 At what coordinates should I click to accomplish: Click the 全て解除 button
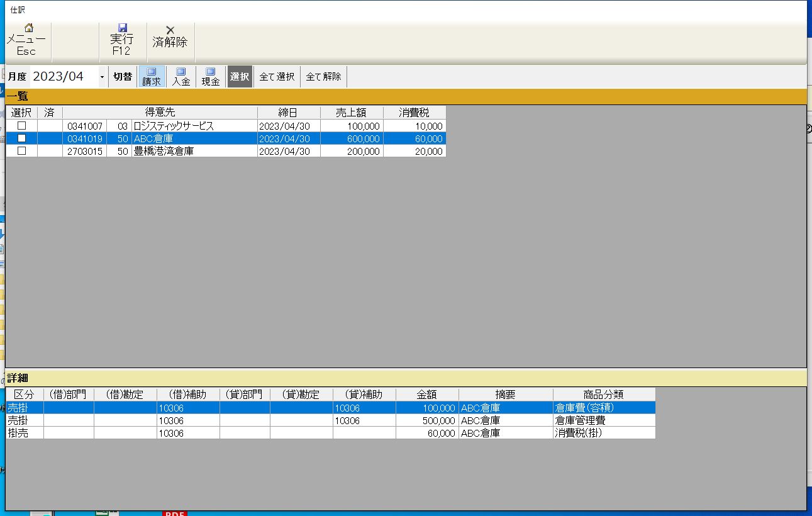point(323,77)
